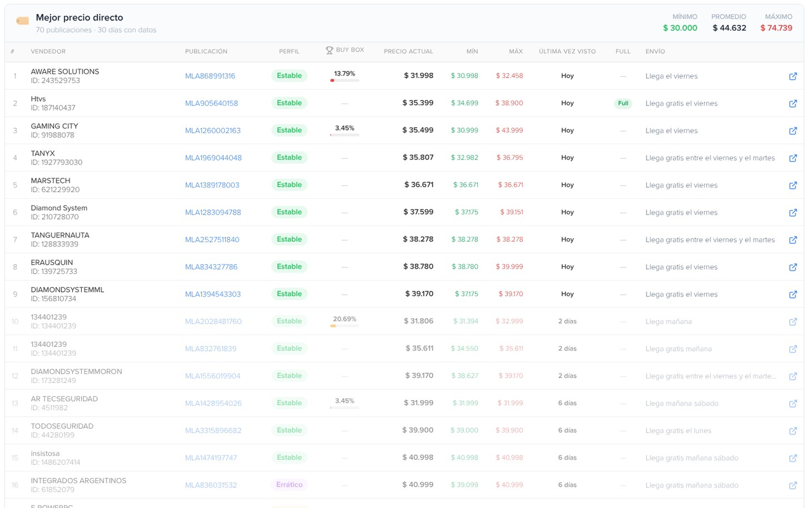This screenshot has width=812, height=508.
Task: Click current price $ 31.998
Action: 419,76
